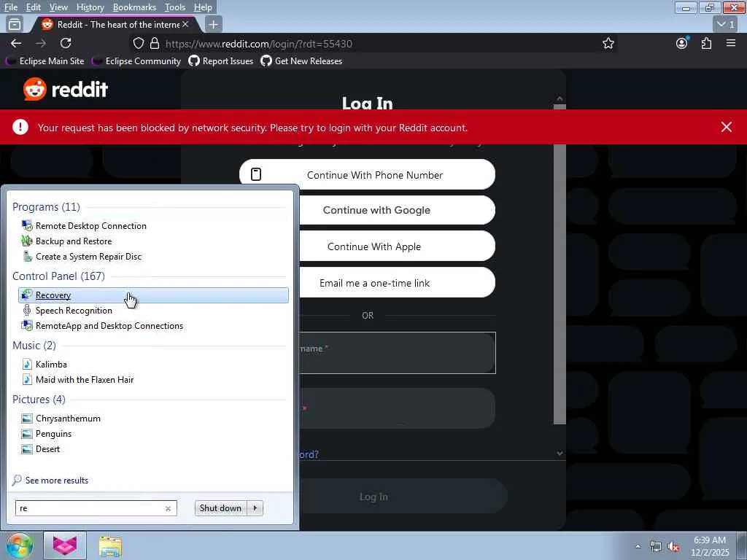Open the extensions puzzle icon
This screenshot has height=560, width=747.
[706, 43]
